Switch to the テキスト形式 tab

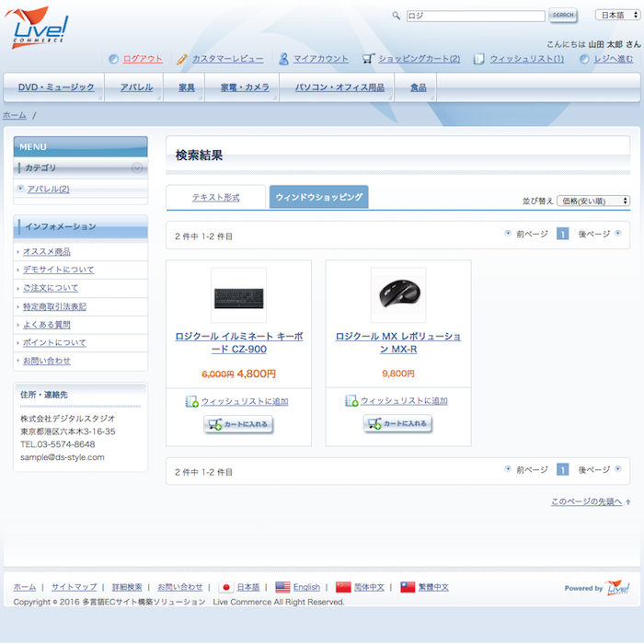pyautogui.click(x=215, y=198)
